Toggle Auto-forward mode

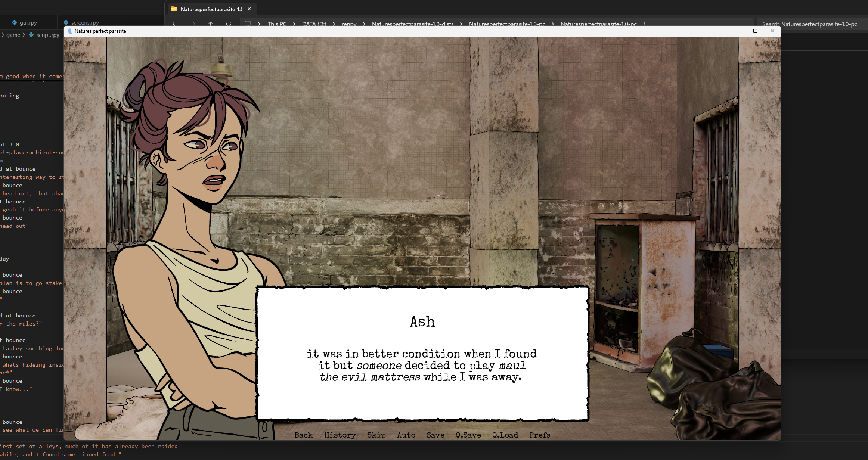[x=406, y=435]
